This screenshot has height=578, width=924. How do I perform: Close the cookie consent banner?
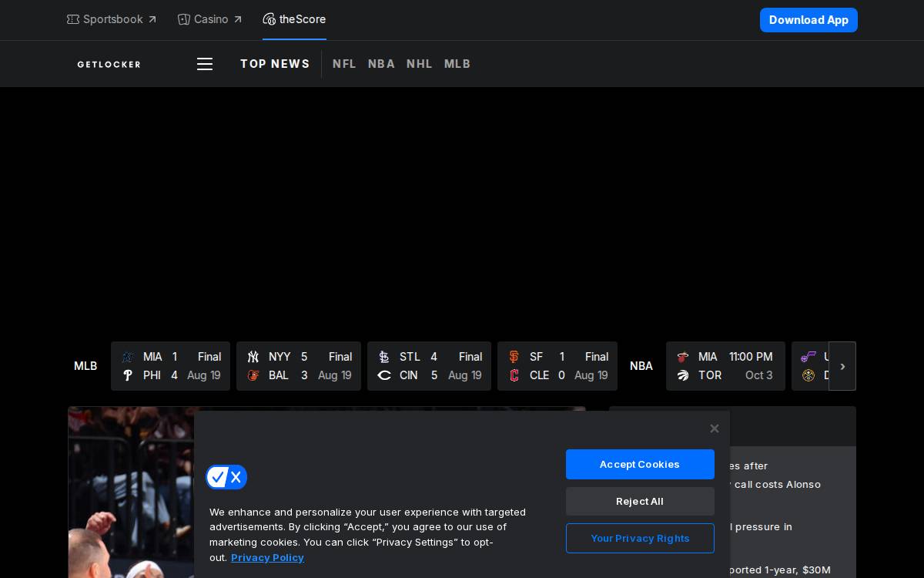click(x=715, y=428)
